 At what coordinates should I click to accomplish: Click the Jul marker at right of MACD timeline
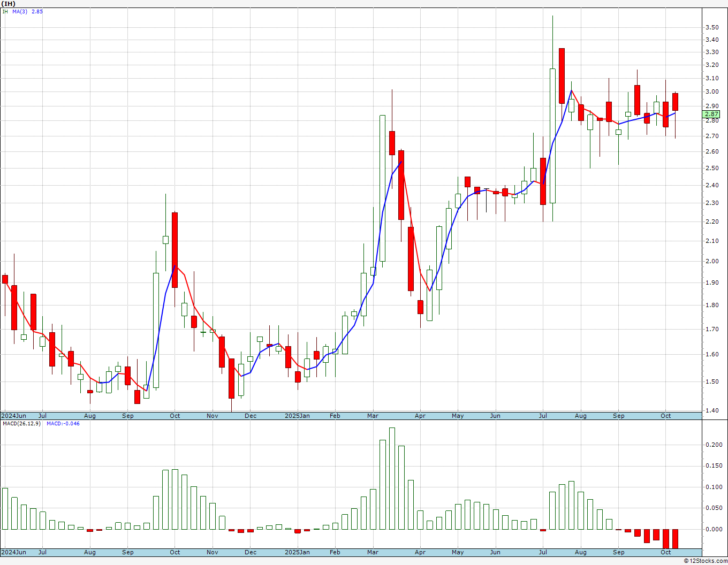click(x=543, y=552)
